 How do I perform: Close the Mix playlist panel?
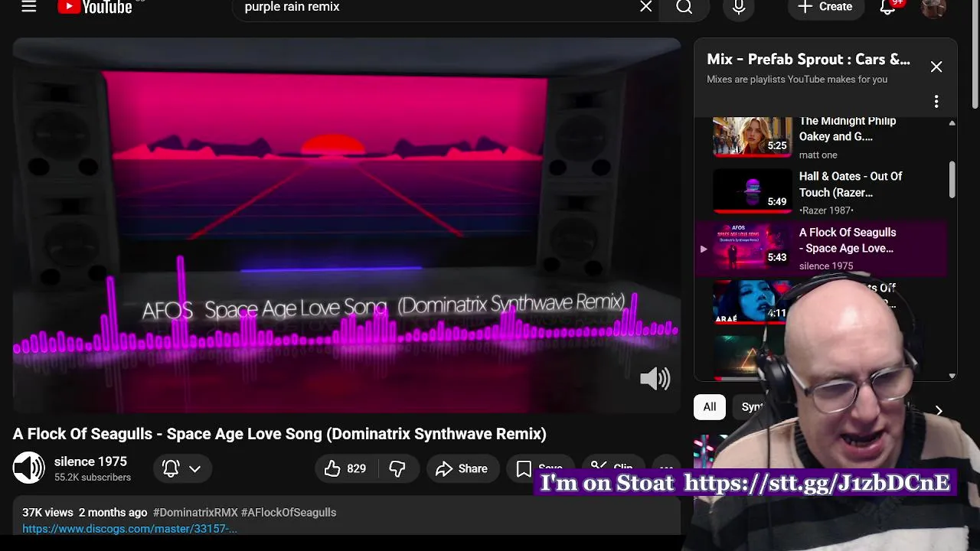[x=936, y=67]
